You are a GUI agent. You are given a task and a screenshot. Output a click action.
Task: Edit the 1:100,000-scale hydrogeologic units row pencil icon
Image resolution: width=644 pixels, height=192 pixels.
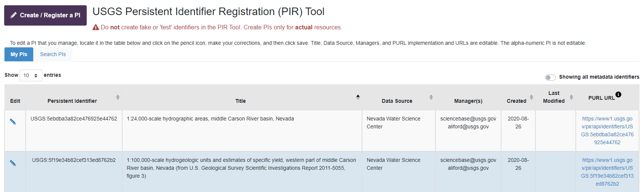pos(13,163)
